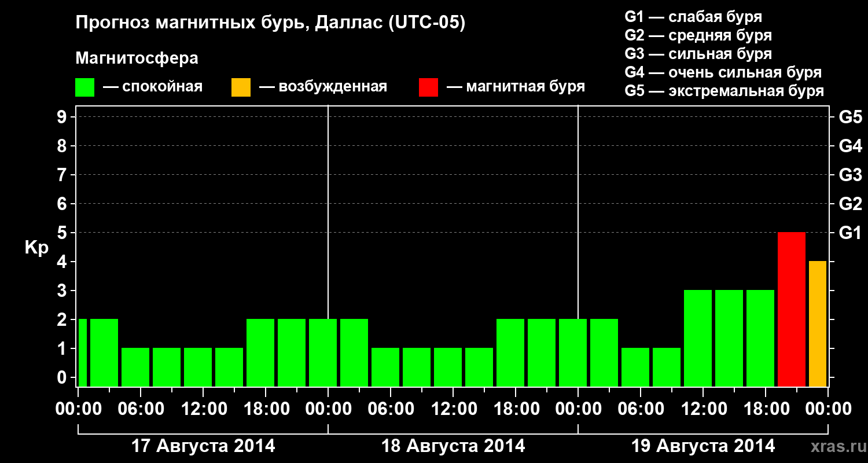
Task: Click the legend line G1 — слабая буря
Action: tap(693, 17)
